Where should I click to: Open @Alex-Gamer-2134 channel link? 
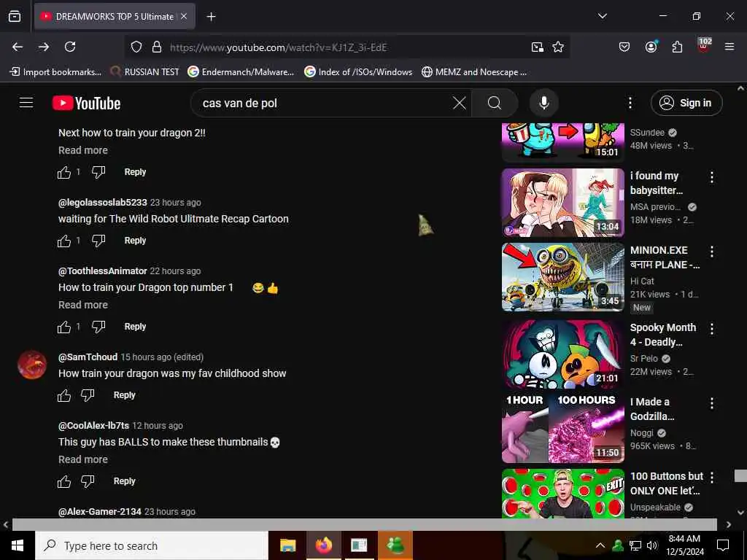coord(99,511)
